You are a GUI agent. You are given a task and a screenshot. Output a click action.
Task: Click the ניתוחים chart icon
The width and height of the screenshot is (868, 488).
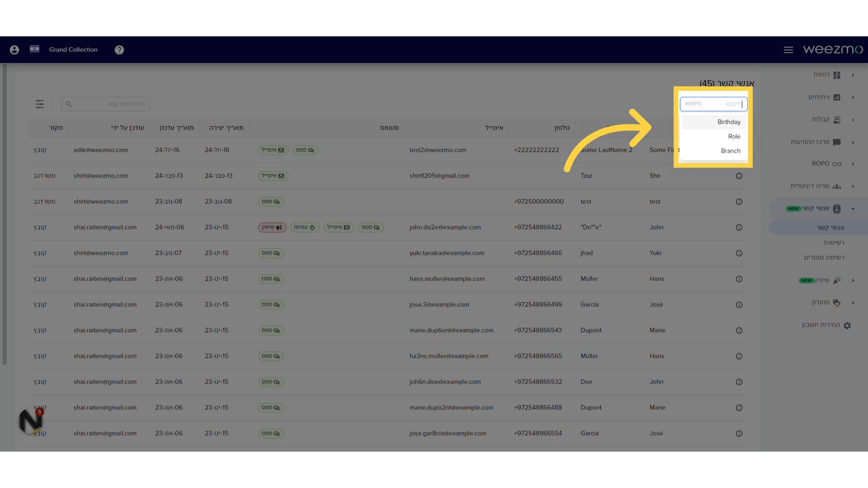(837, 97)
